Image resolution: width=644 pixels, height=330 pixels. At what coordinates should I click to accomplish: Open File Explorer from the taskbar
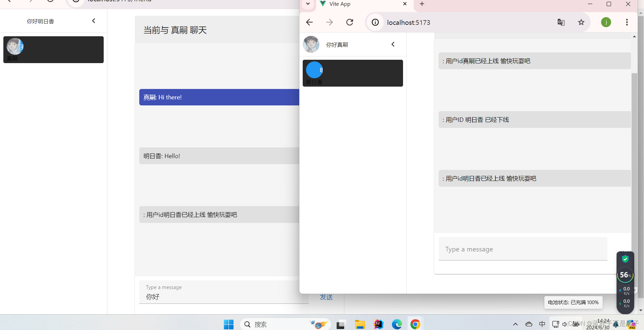click(360, 324)
